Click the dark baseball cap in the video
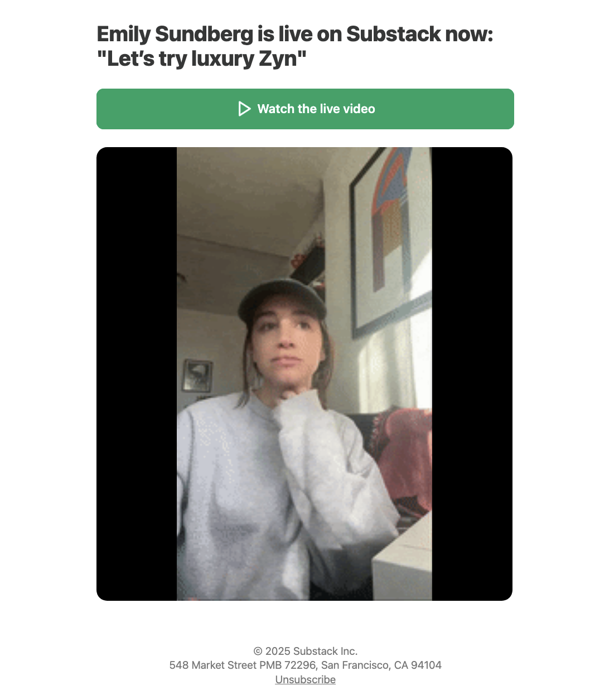 (282, 301)
